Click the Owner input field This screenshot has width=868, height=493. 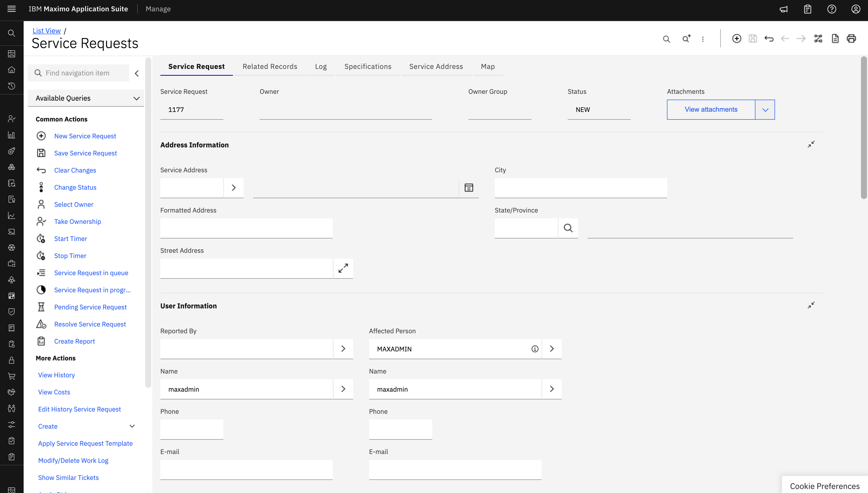pos(346,110)
